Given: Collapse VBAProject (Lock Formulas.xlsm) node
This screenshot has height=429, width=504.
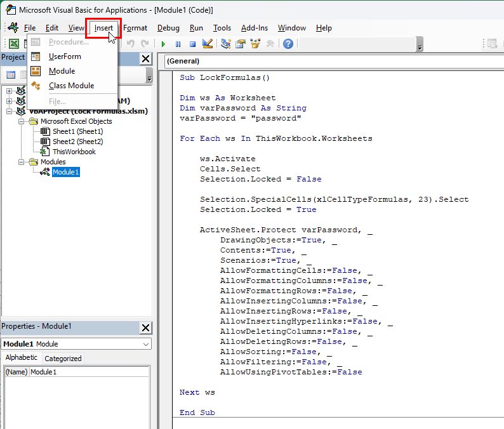Looking at the screenshot, I should 9,111.
